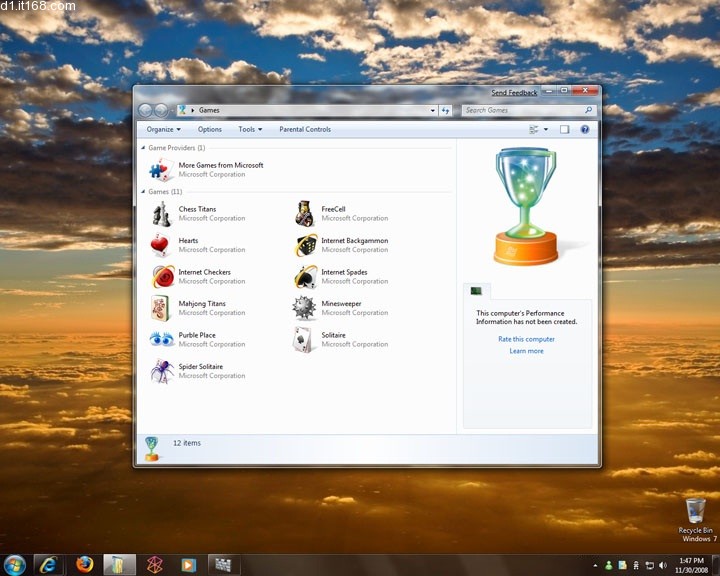Click the Options toolbar item

[210, 130]
